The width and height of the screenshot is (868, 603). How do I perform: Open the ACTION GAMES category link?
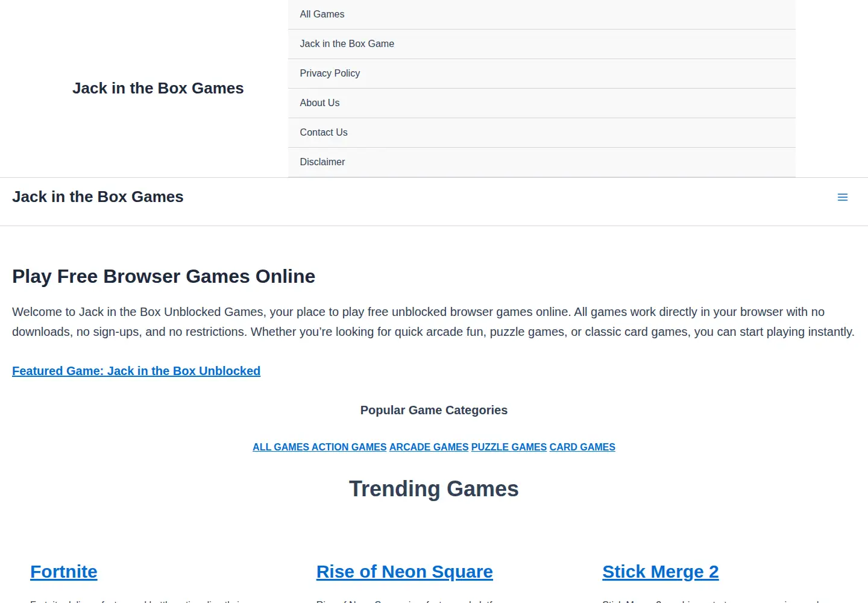(x=348, y=447)
